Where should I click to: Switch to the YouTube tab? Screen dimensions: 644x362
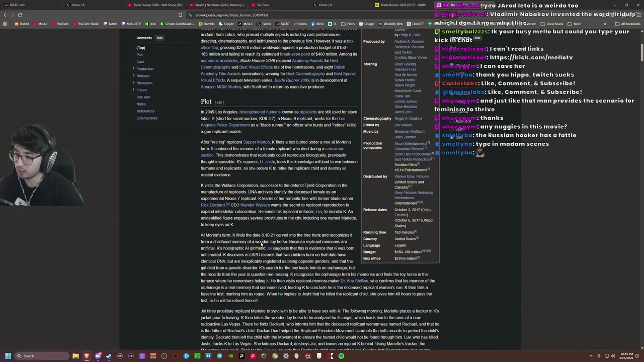pos(278,5)
